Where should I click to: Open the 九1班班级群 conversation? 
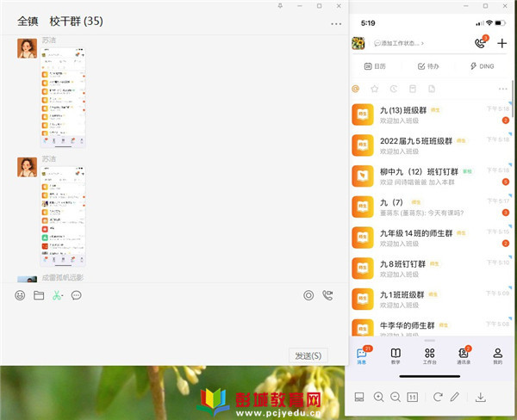[431, 300]
